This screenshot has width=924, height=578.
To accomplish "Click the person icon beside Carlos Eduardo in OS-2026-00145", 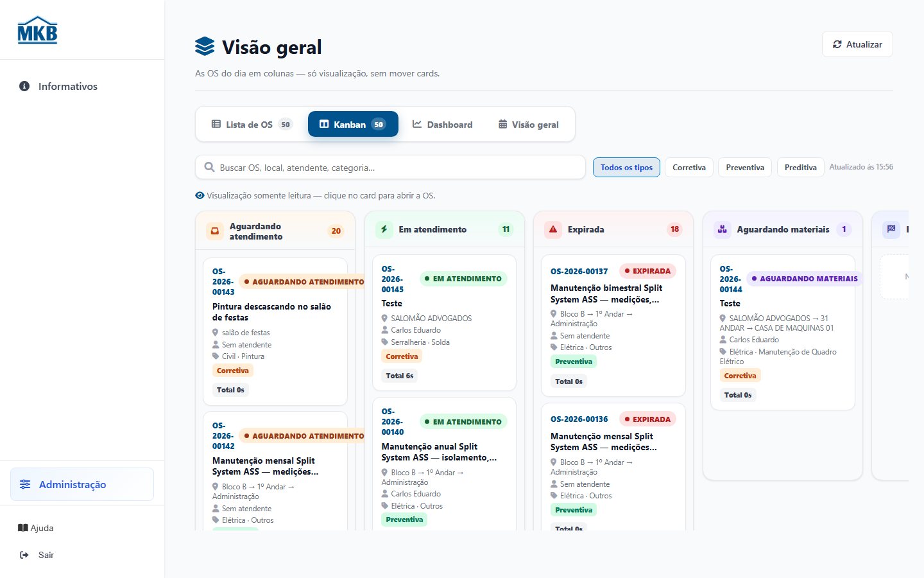I will (385, 330).
